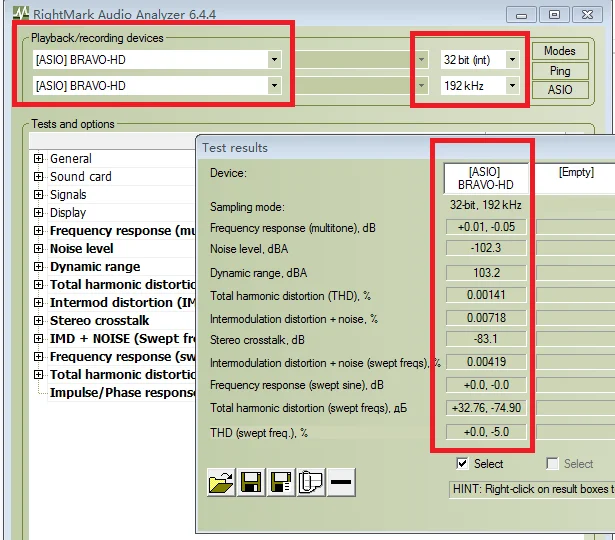The width and height of the screenshot is (615, 540).
Task: Enable the Select checkbox under Empty column
Action: coord(553,464)
